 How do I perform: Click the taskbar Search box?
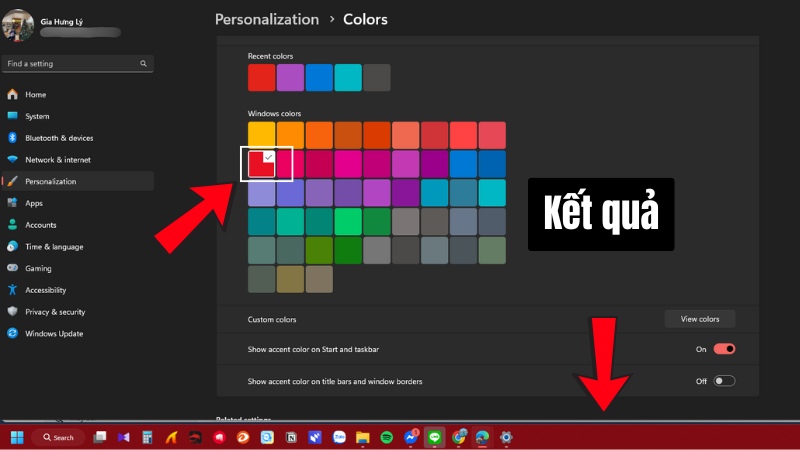pos(58,437)
